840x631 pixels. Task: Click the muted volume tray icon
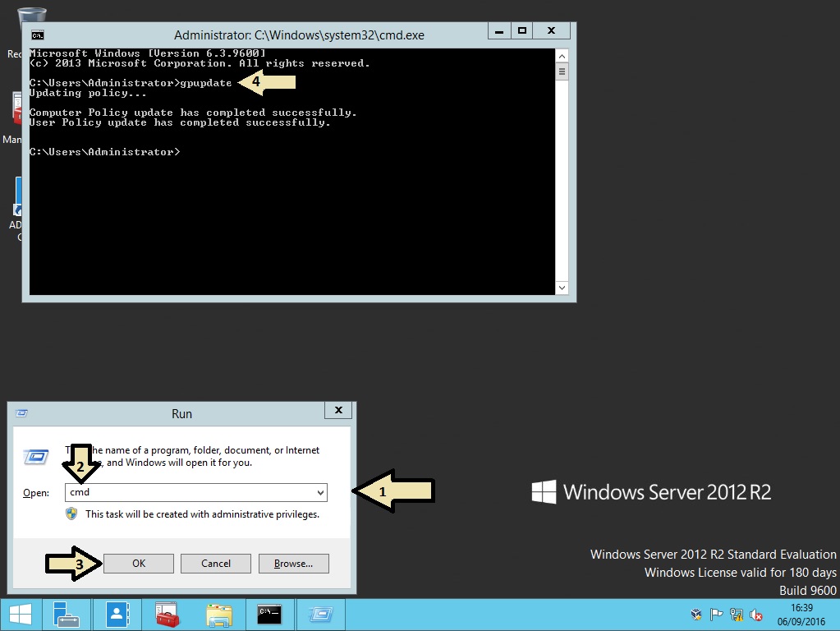pos(755,614)
